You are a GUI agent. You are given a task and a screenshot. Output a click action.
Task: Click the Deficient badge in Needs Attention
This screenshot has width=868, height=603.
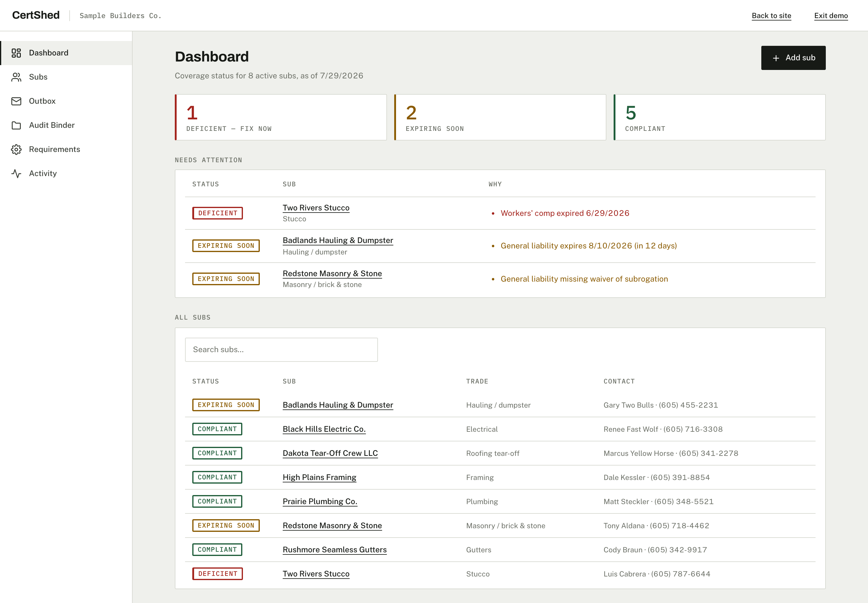tap(218, 213)
